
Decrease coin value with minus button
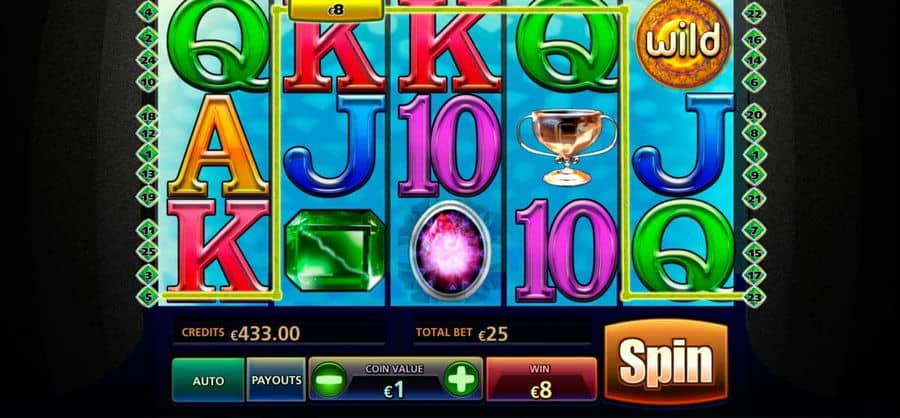331,379
